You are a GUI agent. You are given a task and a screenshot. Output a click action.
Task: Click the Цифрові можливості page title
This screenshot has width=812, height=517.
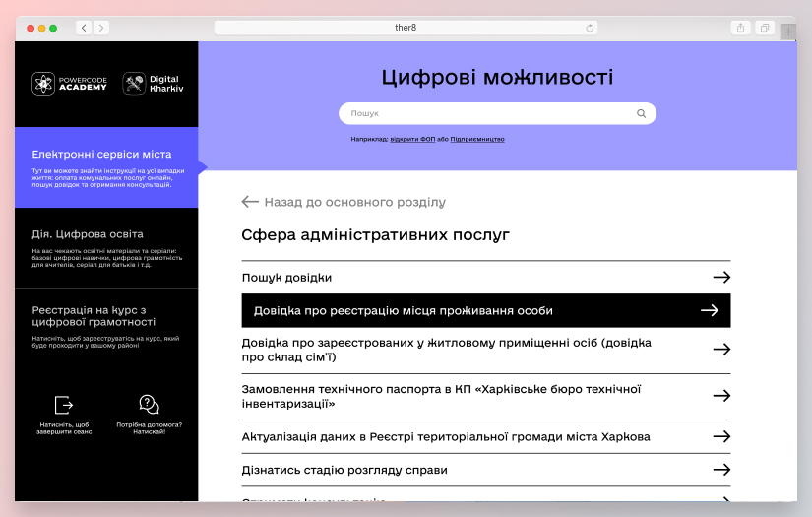[x=497, y=77]
